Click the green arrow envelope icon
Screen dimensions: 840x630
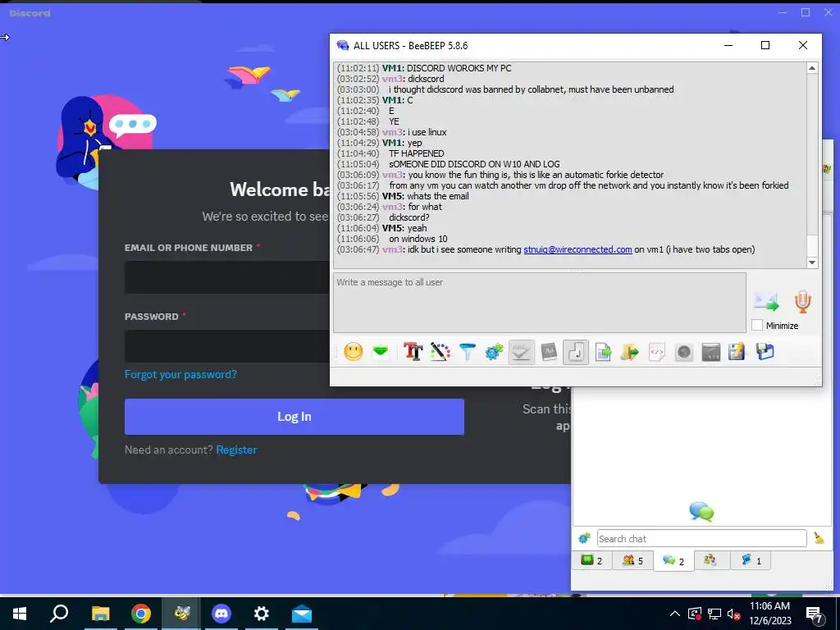point(381,352)
